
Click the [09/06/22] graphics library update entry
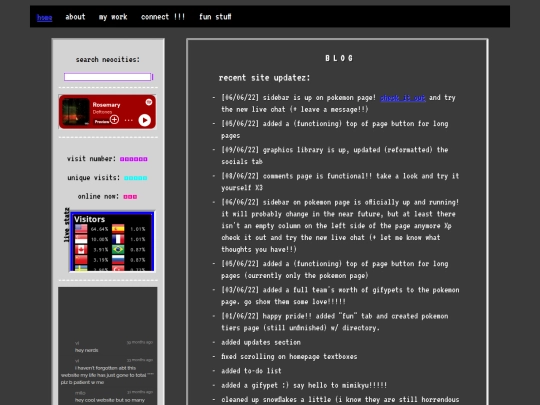coord(335,156)
